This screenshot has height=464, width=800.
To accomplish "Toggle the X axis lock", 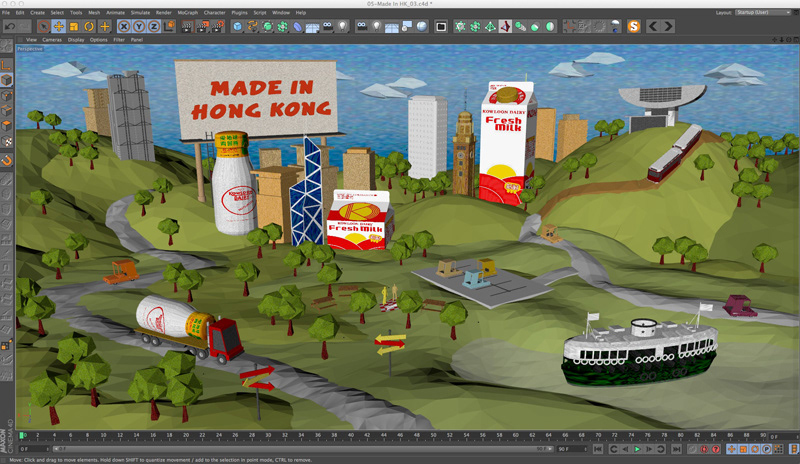I will (124, 26).
